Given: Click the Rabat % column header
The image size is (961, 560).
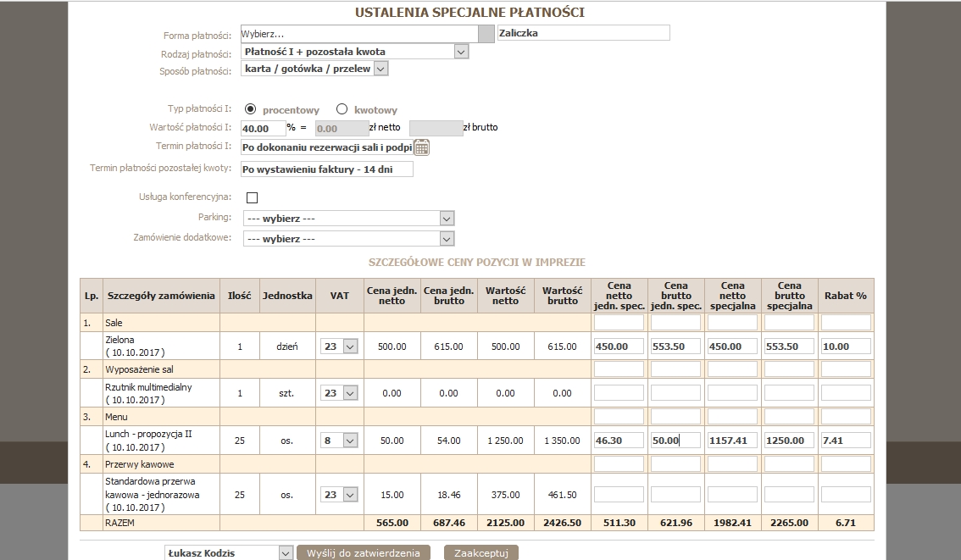Looking at the screenshot, I should coord(846,296).
